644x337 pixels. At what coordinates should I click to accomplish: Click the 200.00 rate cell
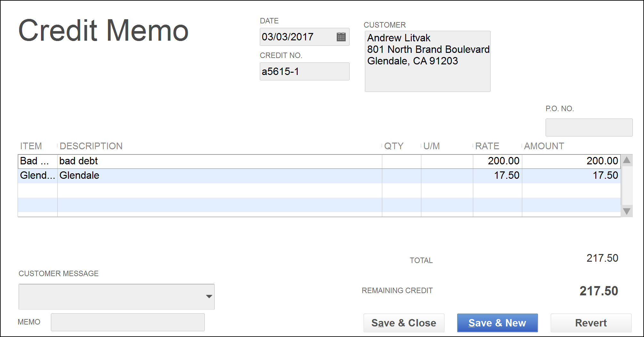(x=497, y=161)
